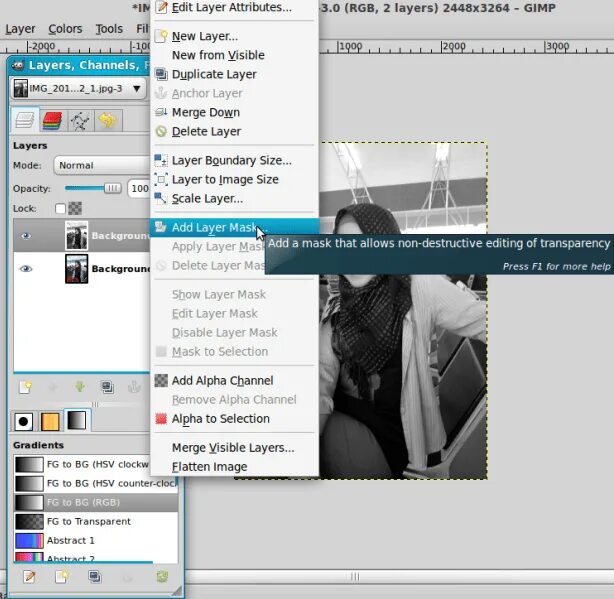Click the lower layer green arrow button

pos(80,387)
